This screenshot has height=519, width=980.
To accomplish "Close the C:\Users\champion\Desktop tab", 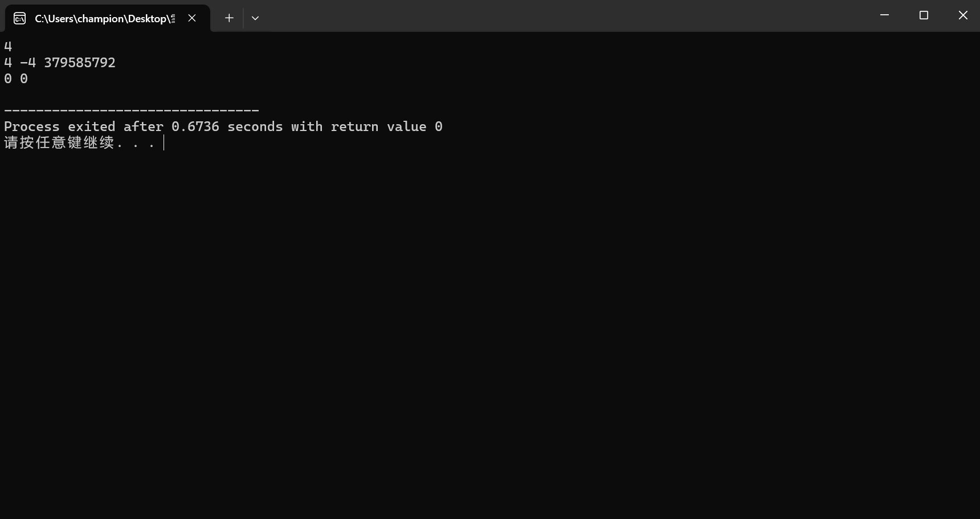I will click(x=192, y=18).
